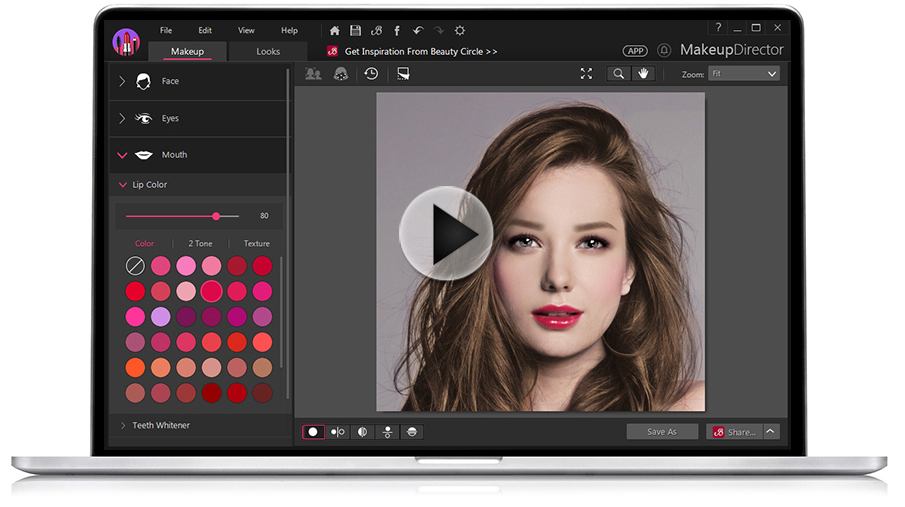Viewport: 905px width, 507px height.
Task: Open settings with the gear icon
Action: coord(460,31)
